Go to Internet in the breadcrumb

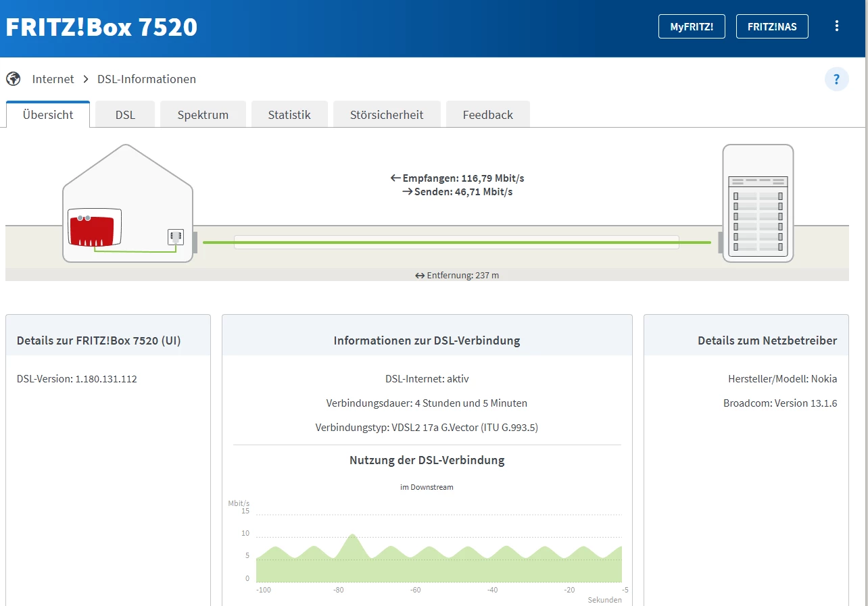(53, 79)
